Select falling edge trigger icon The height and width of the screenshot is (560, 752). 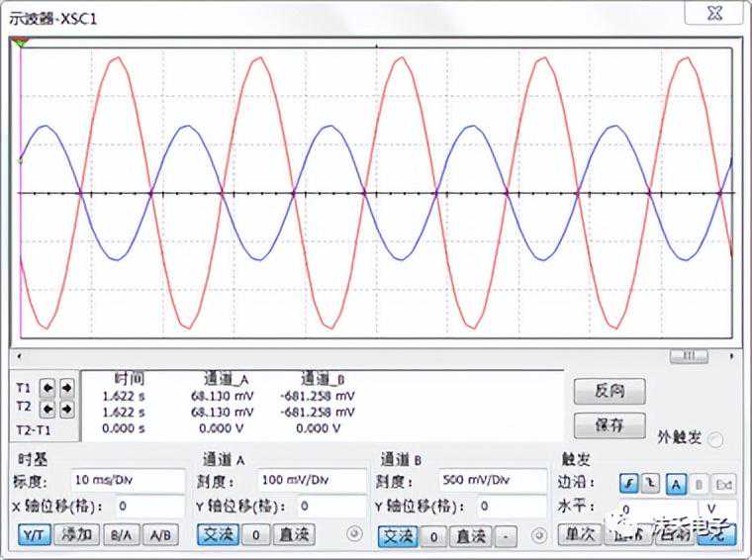tap(650, 483)
